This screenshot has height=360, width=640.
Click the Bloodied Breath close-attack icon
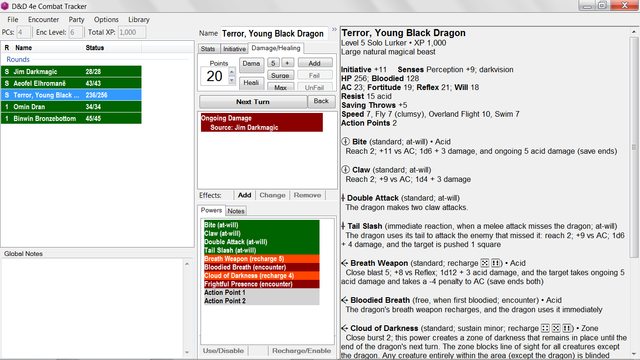(x=345, y=300)
